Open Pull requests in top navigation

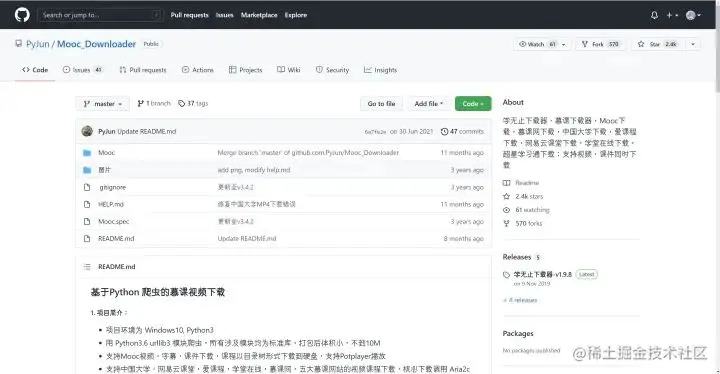189,15
